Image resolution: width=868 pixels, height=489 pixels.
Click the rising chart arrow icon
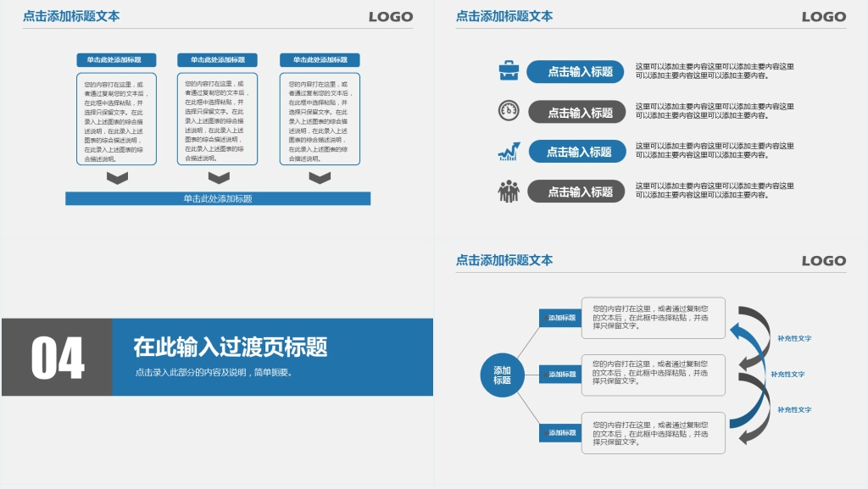[x=509, y=152]
